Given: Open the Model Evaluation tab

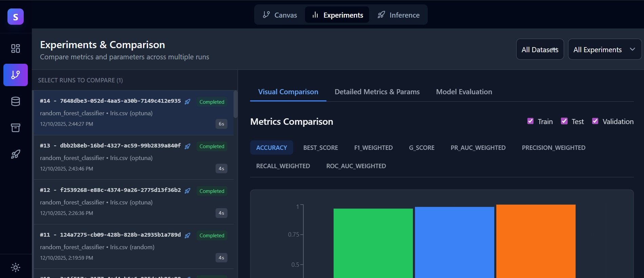Looking at the screenshot, I should pyautogui.click(x=464, y=92).
